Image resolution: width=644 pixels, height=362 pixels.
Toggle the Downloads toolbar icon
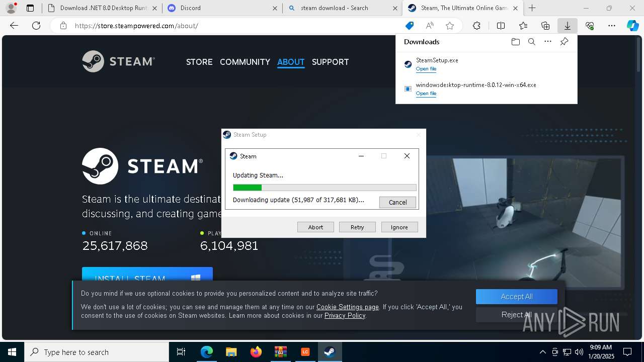[x=567, y=26]
